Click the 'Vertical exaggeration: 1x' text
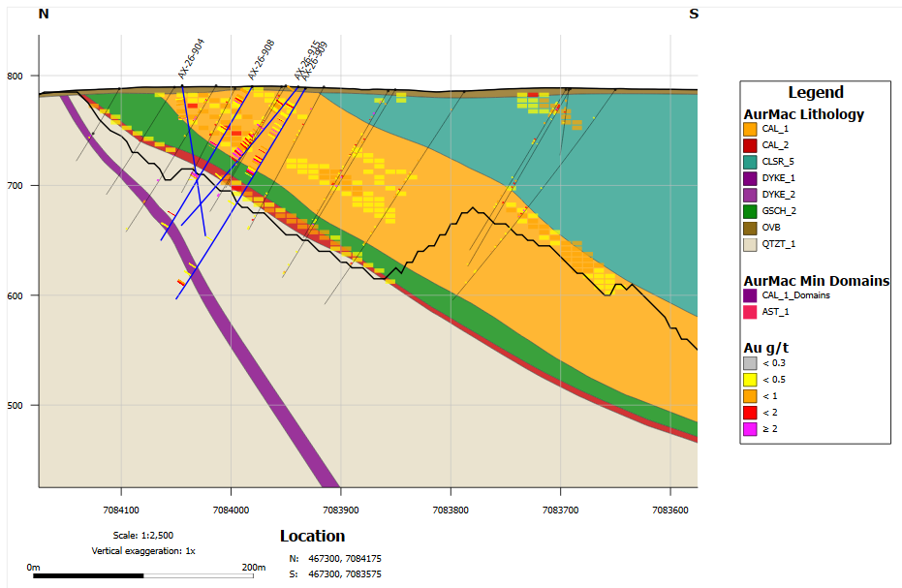 143,551
